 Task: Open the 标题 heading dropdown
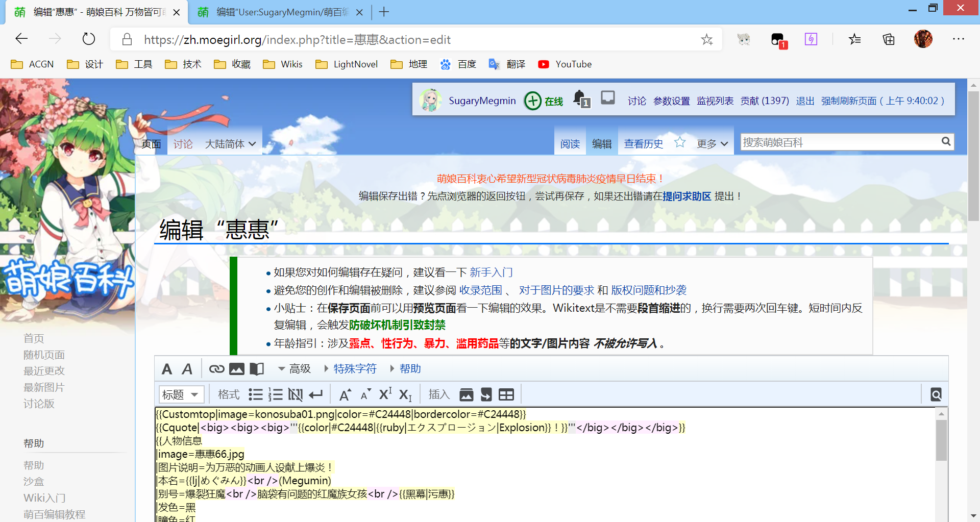pos(181,394)
